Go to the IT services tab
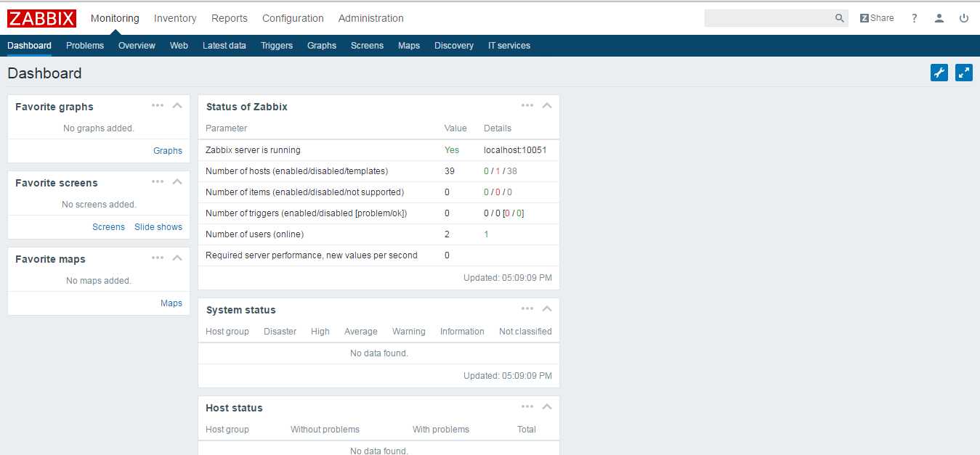980x455 pixels. (509, 45)
